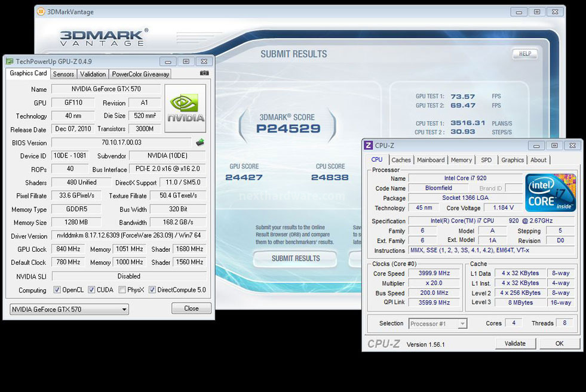Image resolution: width=586 pixels, height=392 pixels.
Task: Click the Validate button in CPU-Z
Action: click(x=515, y=344)
